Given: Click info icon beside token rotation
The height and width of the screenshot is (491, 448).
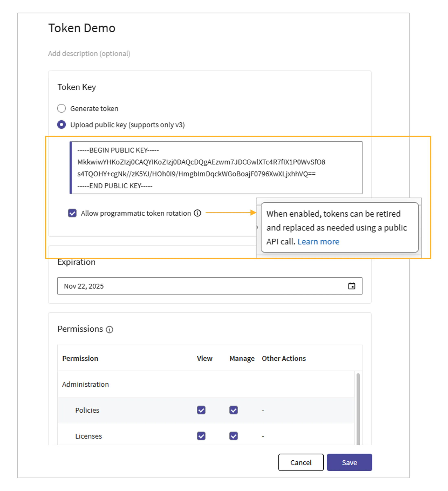Looking at the screenshot, I should (197, 213).
